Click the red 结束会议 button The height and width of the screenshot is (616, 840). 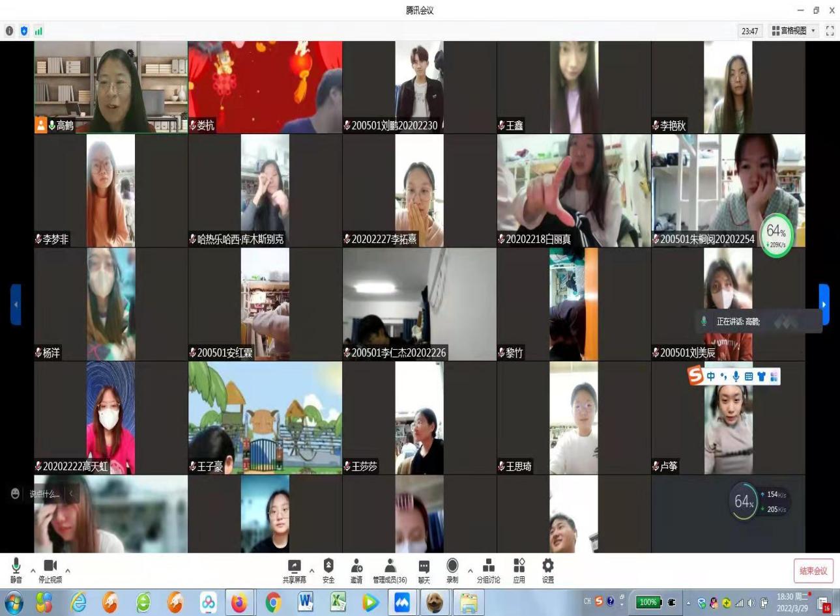[x=813, y=571]
